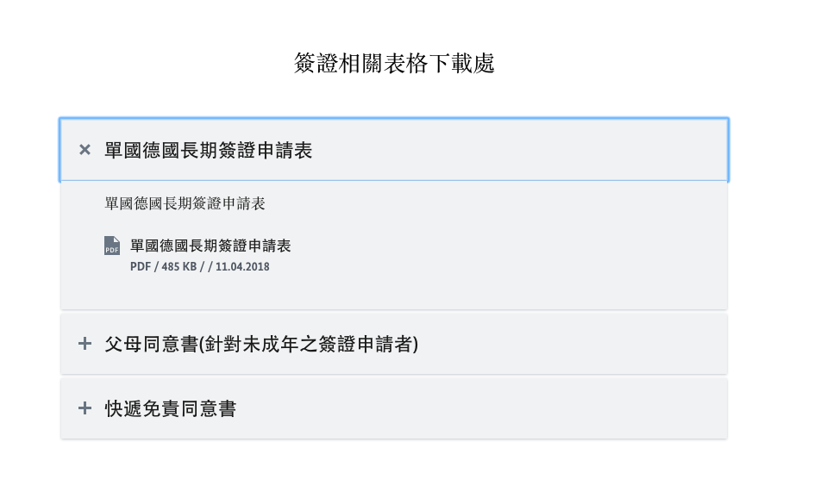Click the 485 KB file size text

tap(179, 267)
